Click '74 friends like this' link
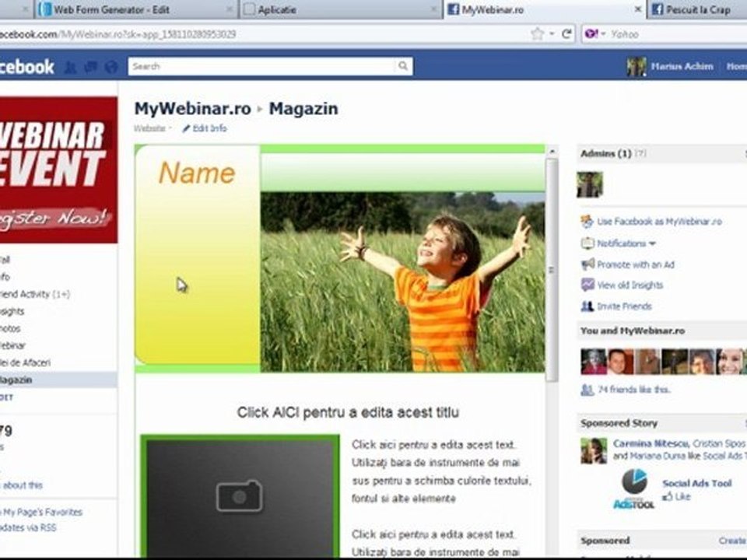 tap(634, 390)
